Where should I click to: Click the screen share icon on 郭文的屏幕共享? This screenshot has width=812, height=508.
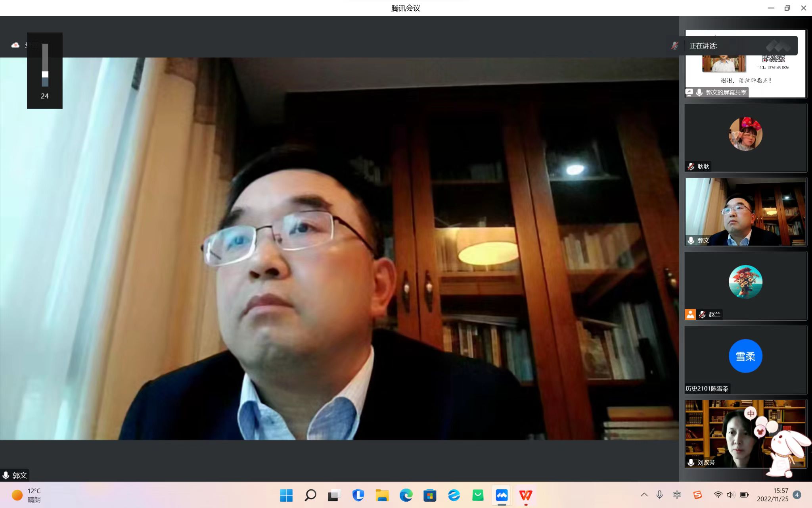[x=689, y=92]
